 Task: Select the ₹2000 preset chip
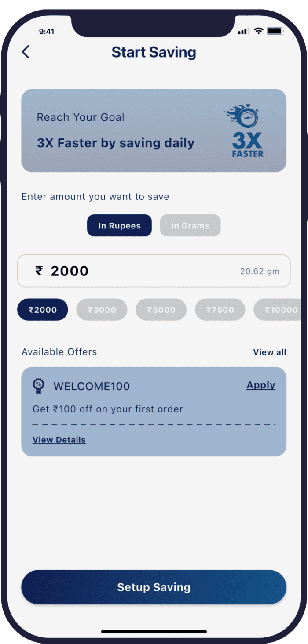[43, 310]
